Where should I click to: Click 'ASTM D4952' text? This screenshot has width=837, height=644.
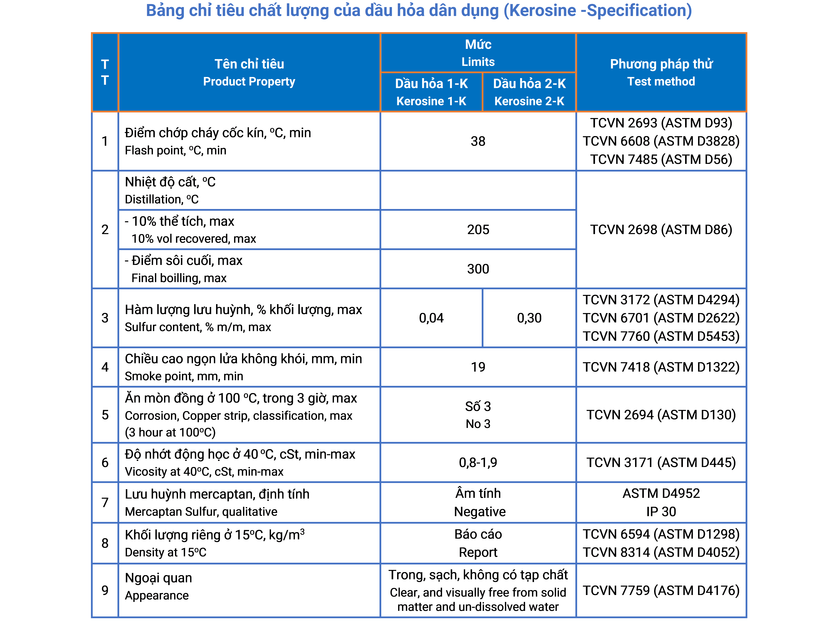click(x=661, y=493)
